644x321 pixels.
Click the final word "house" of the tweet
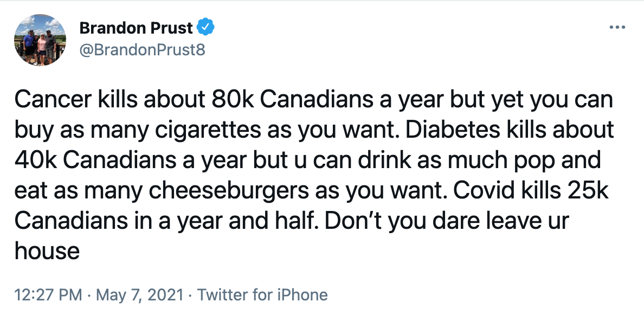pos(47,251)
